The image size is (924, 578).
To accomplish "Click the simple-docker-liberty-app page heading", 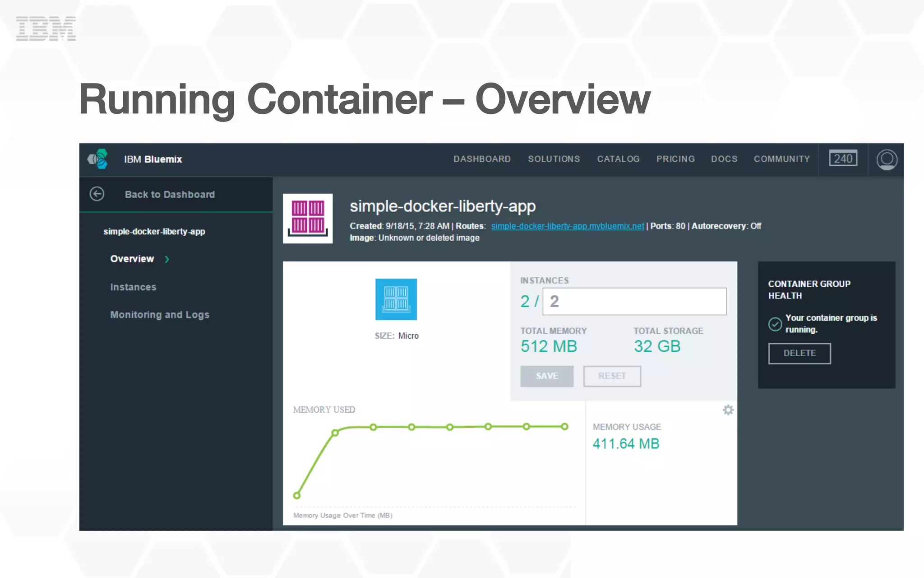I will (x=443, y=206).
